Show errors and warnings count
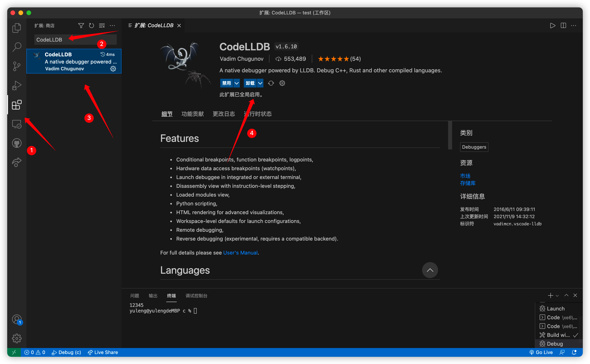Screen dimensions: 590x364 [x=35, y=352]
